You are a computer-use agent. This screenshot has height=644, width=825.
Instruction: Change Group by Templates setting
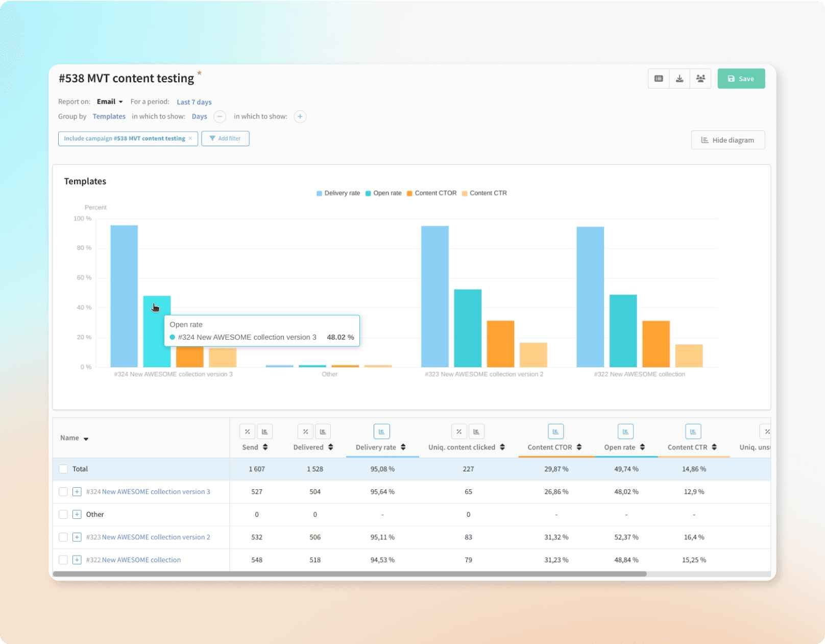coord(109,116)
